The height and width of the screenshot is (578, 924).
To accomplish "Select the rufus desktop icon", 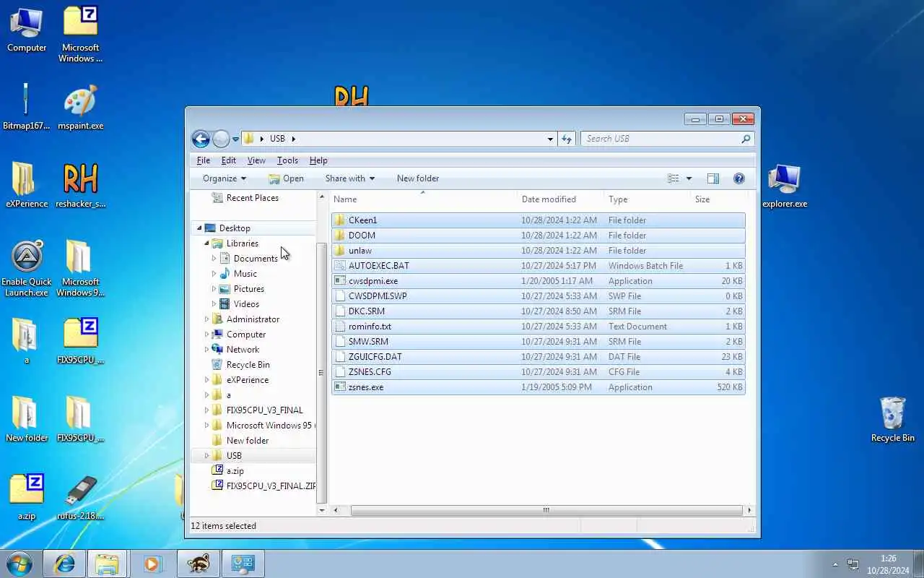I will coord(81,499).
